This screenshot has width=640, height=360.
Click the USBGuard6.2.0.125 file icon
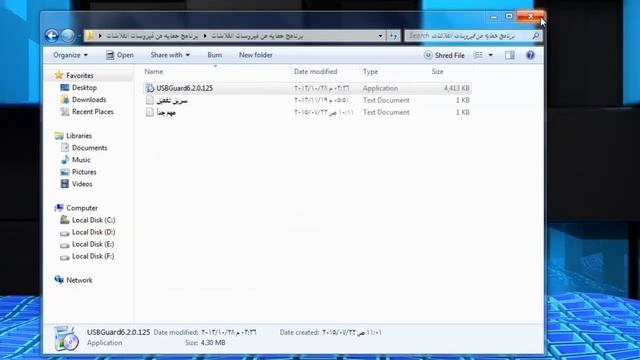(150, 88)
